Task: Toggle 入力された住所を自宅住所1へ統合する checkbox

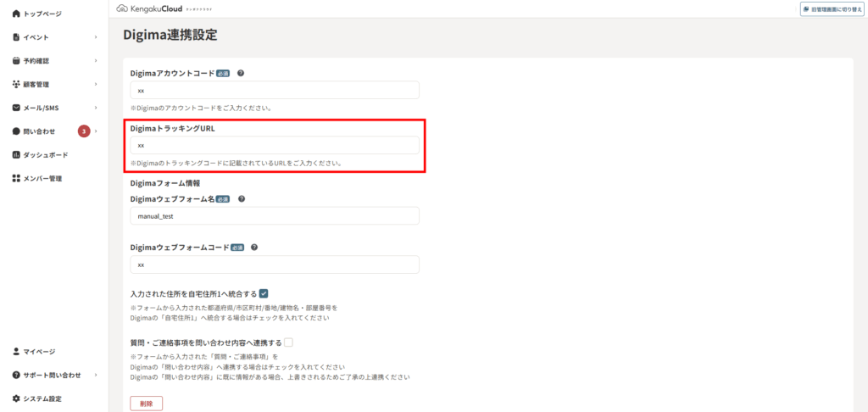Action: tap(264, 293)
